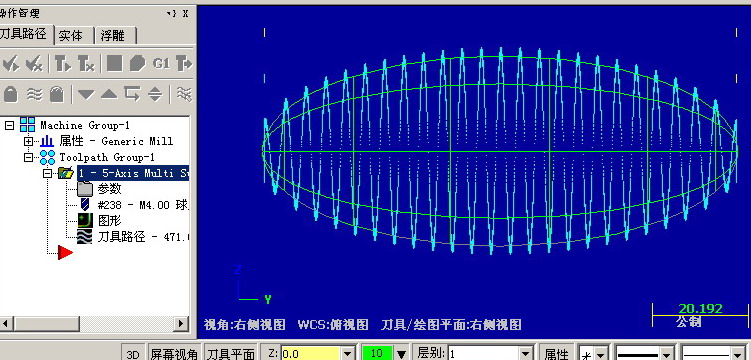Toggle posting on selected operations
Viewport: 751px width, 360px height.
57,94
